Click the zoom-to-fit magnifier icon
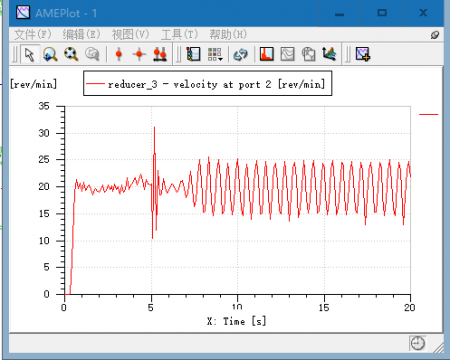450x360 pixels. click(71, 54)
